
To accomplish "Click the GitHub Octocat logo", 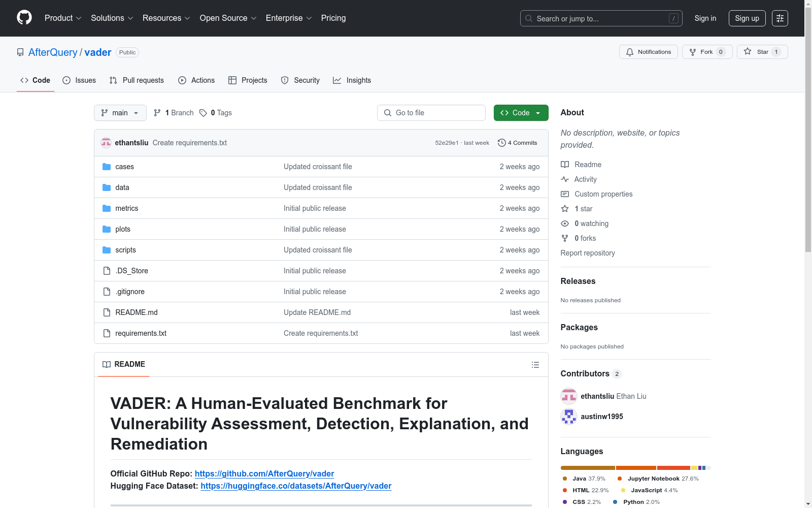I will (24, 18).
